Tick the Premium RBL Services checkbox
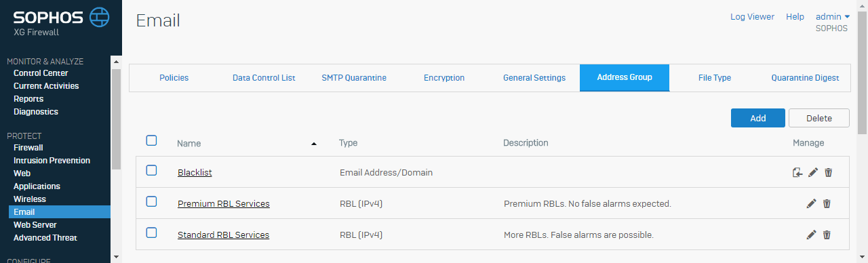The height and width of the screenshot is (263, 868). (x=152, y=201)
